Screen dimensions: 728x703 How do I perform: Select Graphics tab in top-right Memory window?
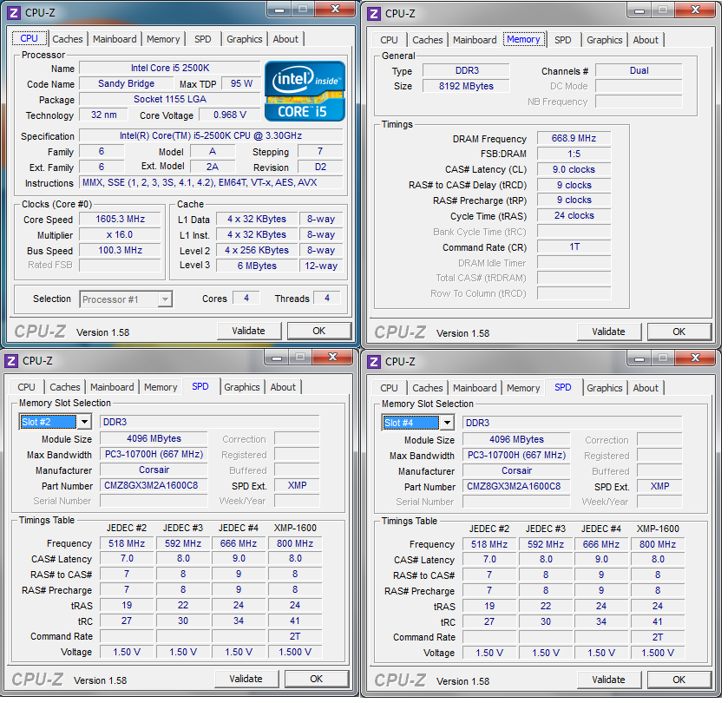604,40
